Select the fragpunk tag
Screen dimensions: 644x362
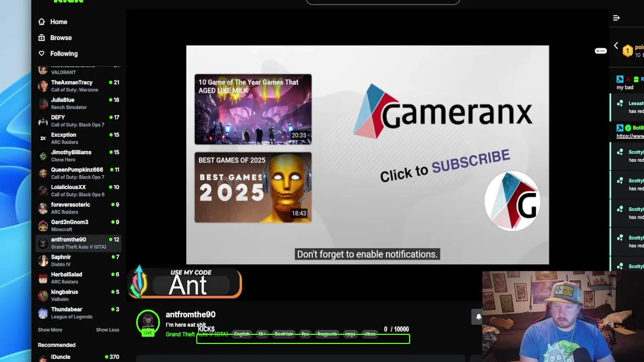tap(327, 334)
